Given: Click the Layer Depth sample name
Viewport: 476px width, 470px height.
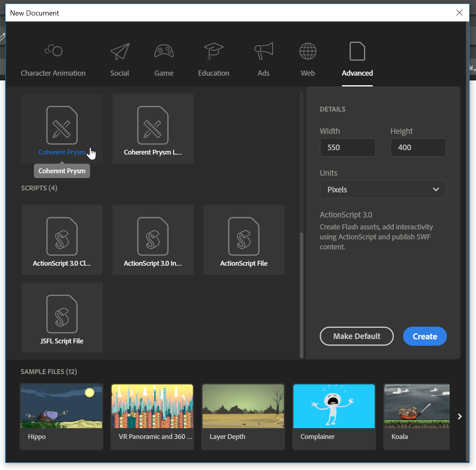Looking at the screenshot, I should pos(227,437).
